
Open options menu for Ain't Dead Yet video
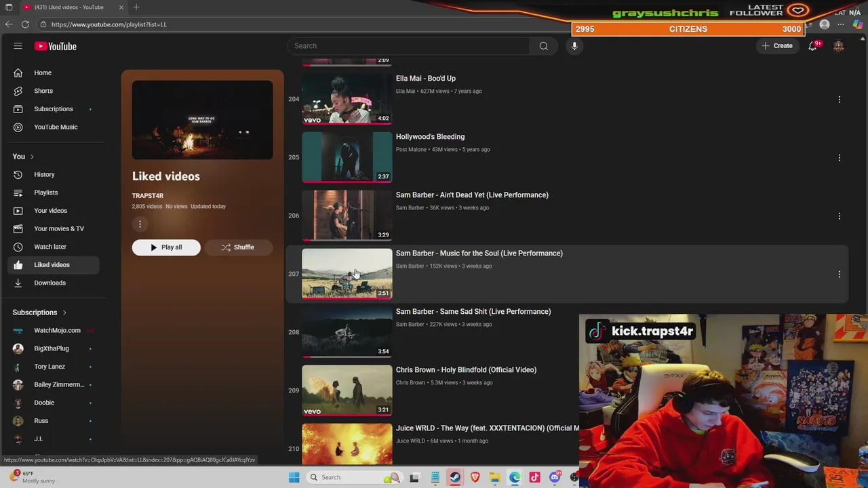coord(839,216)
